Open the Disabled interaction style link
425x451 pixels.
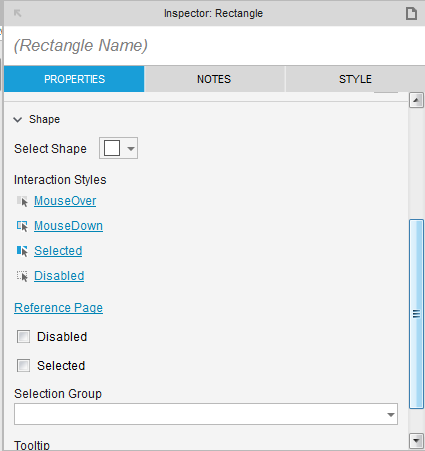59,276
